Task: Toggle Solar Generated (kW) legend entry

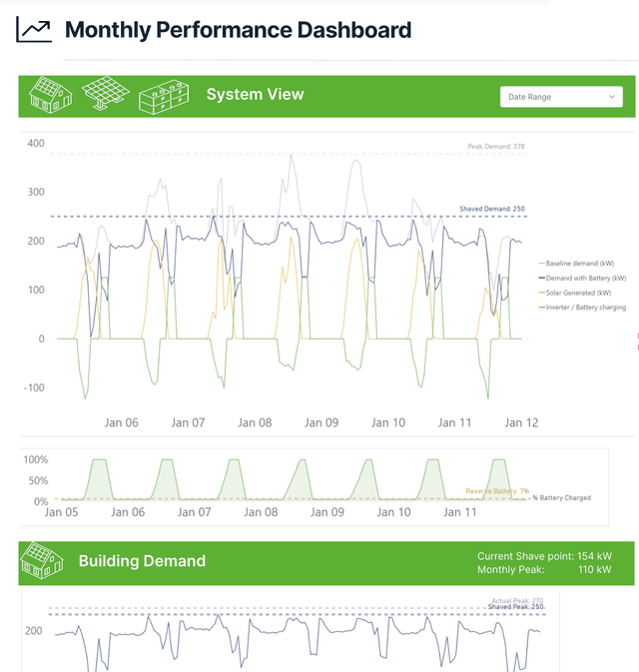Action: point(575,293)
